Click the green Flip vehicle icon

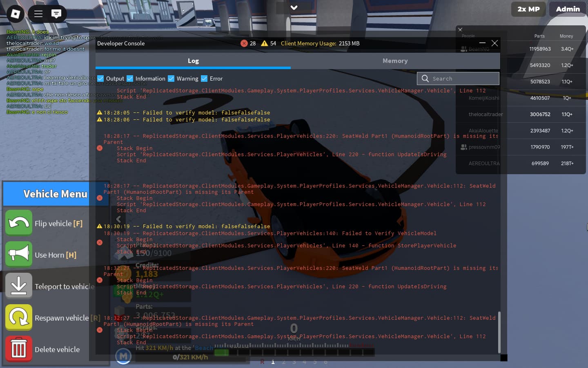click(19, 223)
